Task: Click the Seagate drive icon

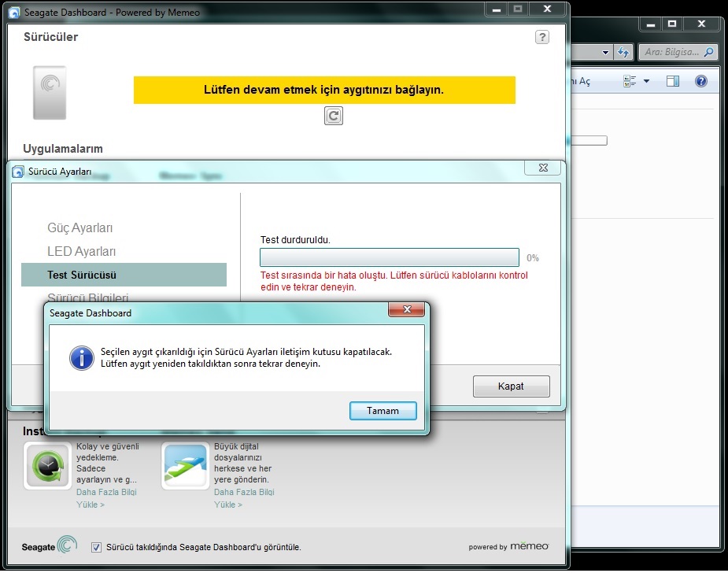Action: coord(50,93)
